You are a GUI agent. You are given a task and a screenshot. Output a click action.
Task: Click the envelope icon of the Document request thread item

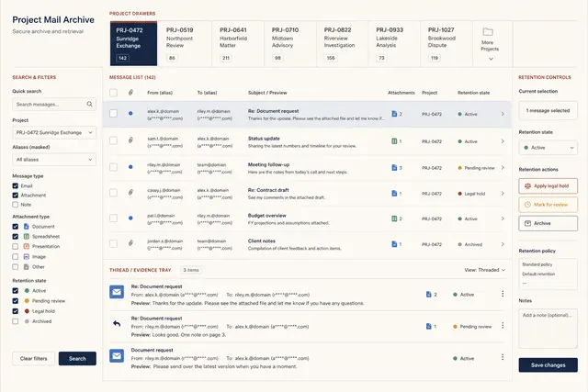coord(117,355)
